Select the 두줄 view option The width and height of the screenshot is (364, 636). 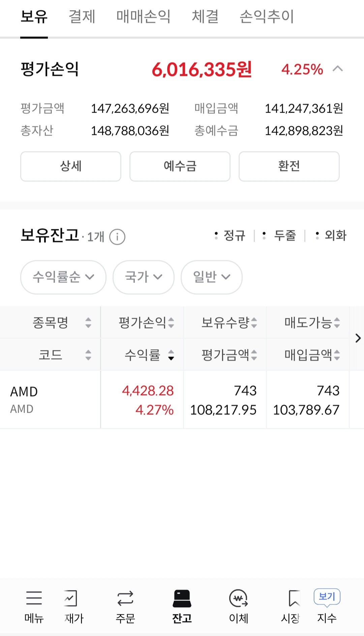[x=280, y=235]
